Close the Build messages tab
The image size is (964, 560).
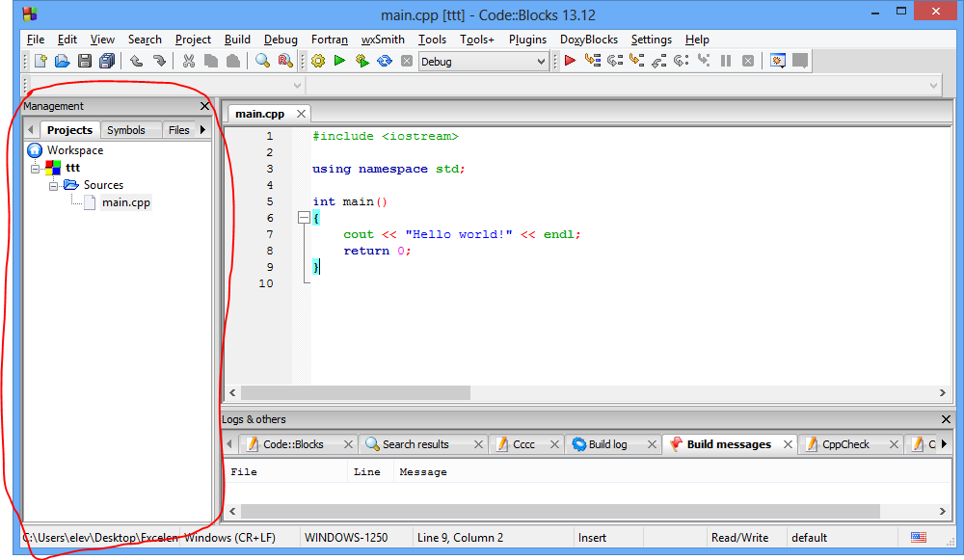tap(788, 444)
